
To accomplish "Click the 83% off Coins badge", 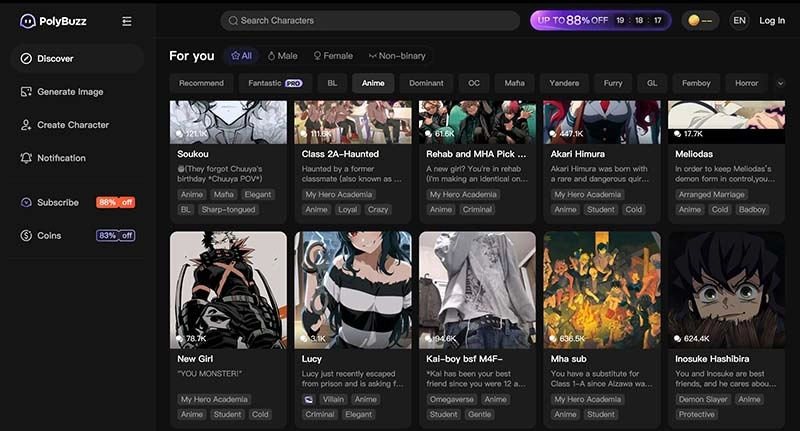I will [115, 236].
